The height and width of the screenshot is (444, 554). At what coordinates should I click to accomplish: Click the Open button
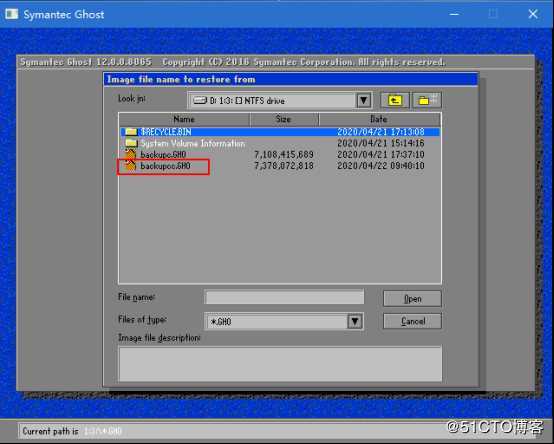coord(412,299)
